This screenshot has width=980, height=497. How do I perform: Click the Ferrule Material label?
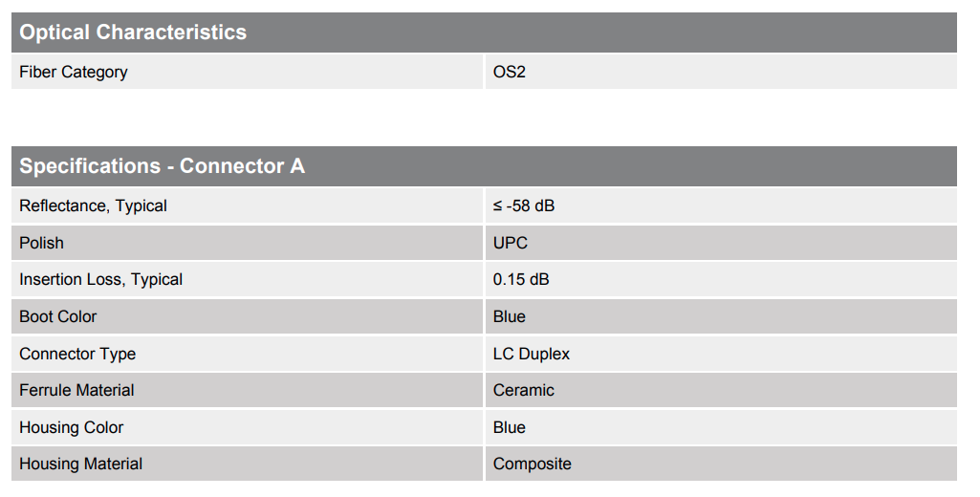(x=76, y=390)
